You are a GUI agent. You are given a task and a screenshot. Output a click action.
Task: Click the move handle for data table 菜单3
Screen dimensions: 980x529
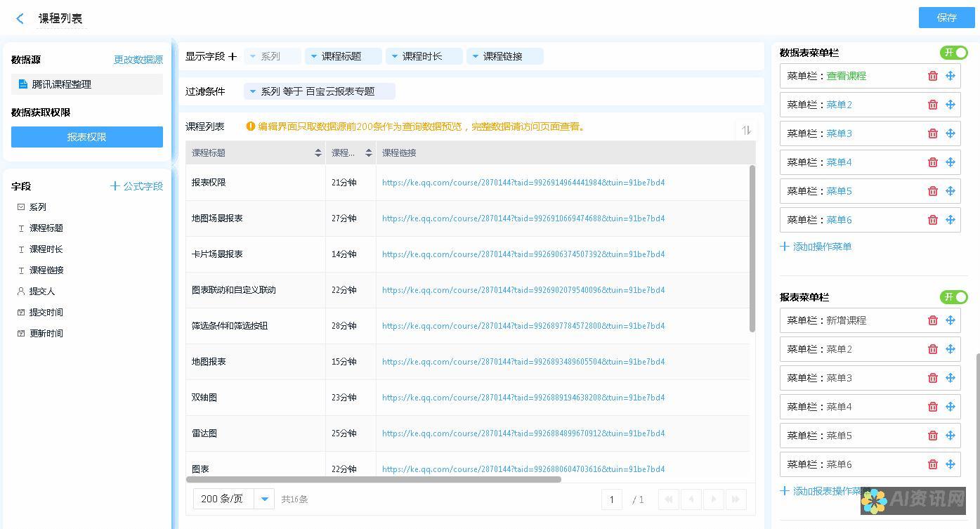tap(950, 133)
